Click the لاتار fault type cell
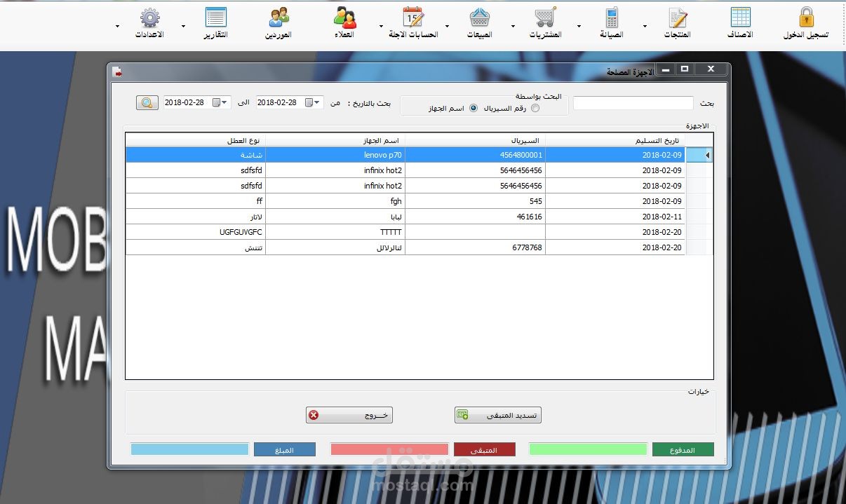This screenshot has width=846, height=504. pyautogui.click(x=196, y=217)
